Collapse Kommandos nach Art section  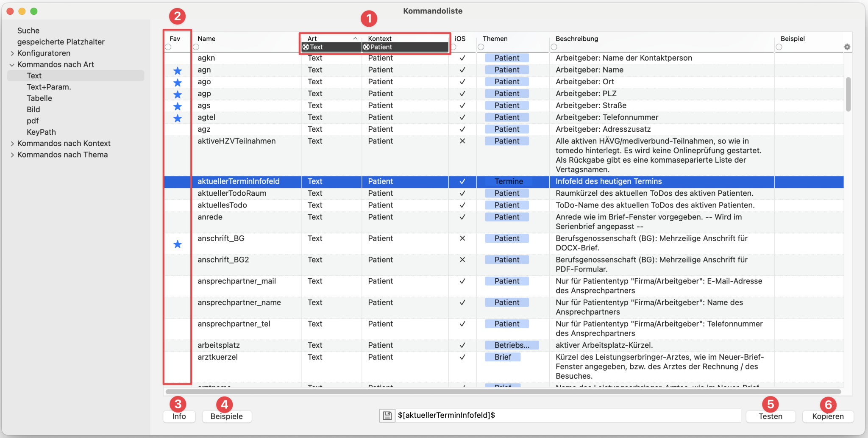pyautogui.click(x=12, y=65)
